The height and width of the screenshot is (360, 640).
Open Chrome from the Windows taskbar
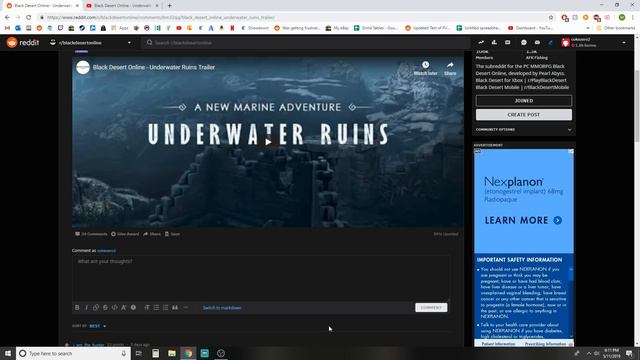tap(188, 353)
